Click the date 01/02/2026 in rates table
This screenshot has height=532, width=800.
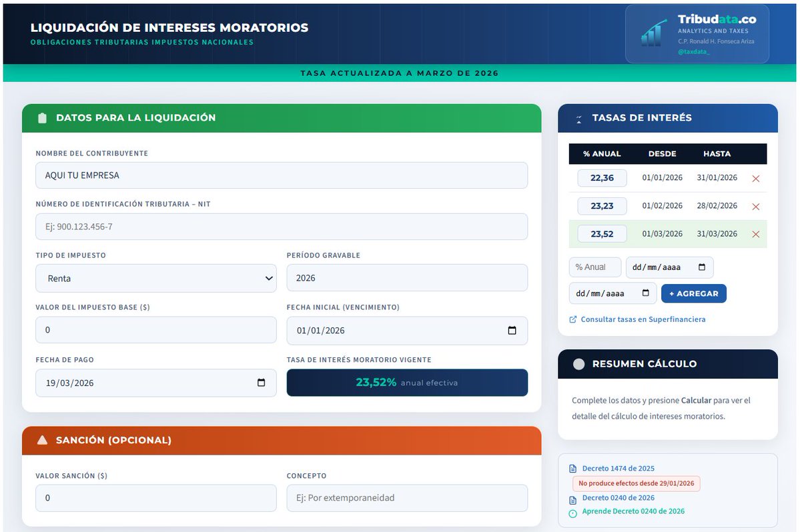pyautogui.click(x=663, y=206)
